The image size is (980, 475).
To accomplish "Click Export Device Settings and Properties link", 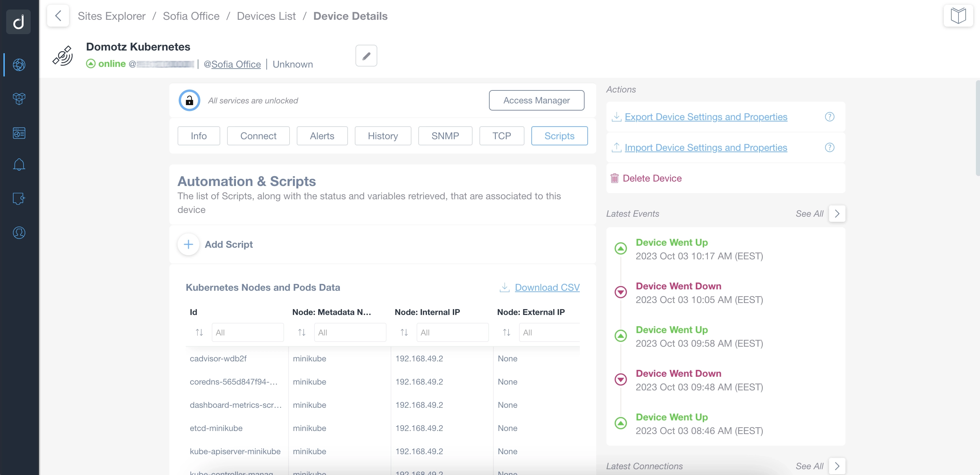I will click(706, 117).
